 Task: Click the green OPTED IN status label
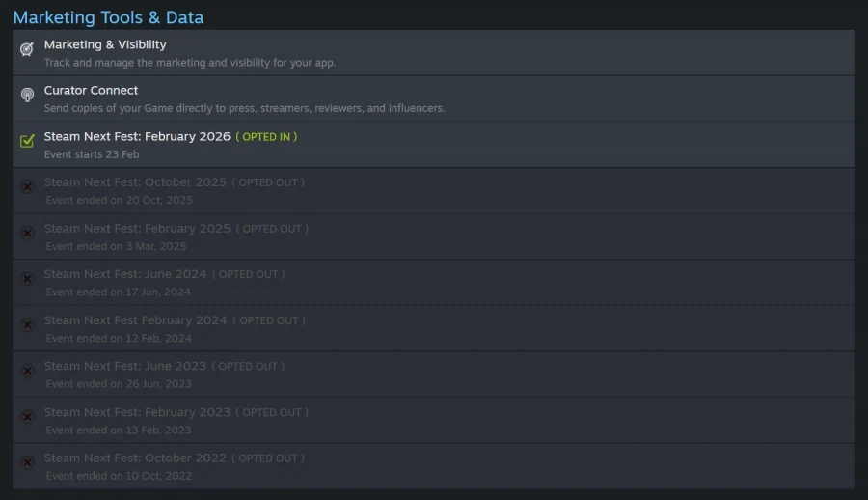click(266, 137)
